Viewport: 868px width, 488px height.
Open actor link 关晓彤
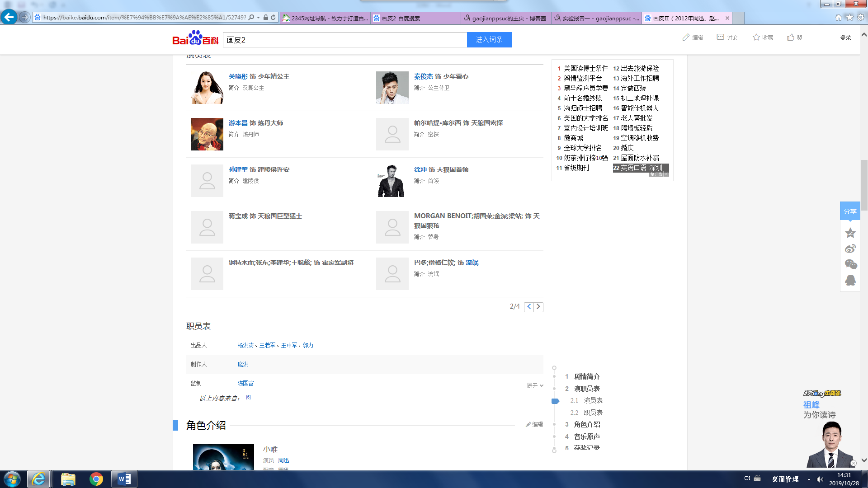pos(238,76)
